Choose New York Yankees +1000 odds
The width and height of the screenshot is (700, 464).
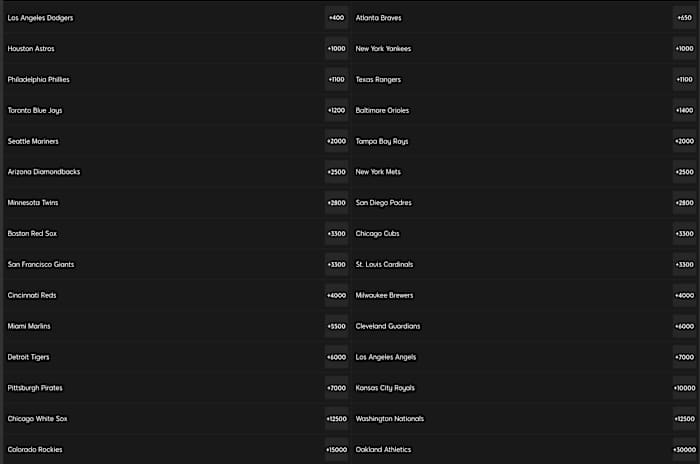coord(684,49)
